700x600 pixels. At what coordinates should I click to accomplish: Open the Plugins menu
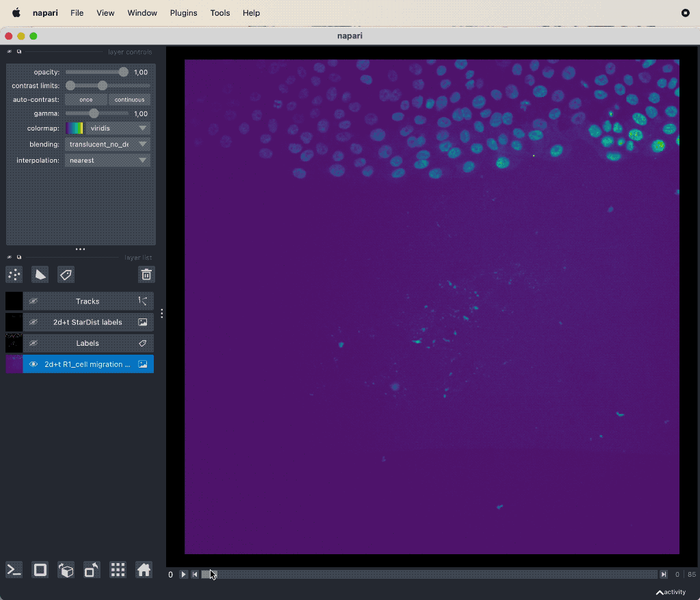(x=183, y=13)
